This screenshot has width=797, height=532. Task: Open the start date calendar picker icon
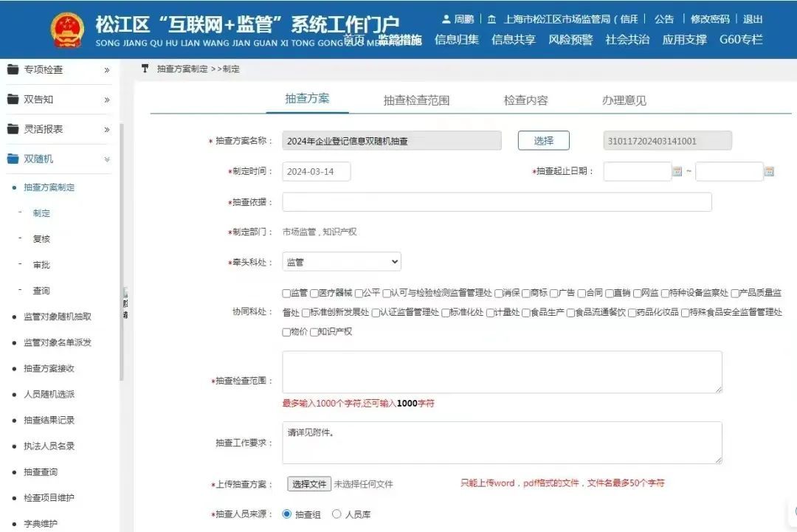677,172
